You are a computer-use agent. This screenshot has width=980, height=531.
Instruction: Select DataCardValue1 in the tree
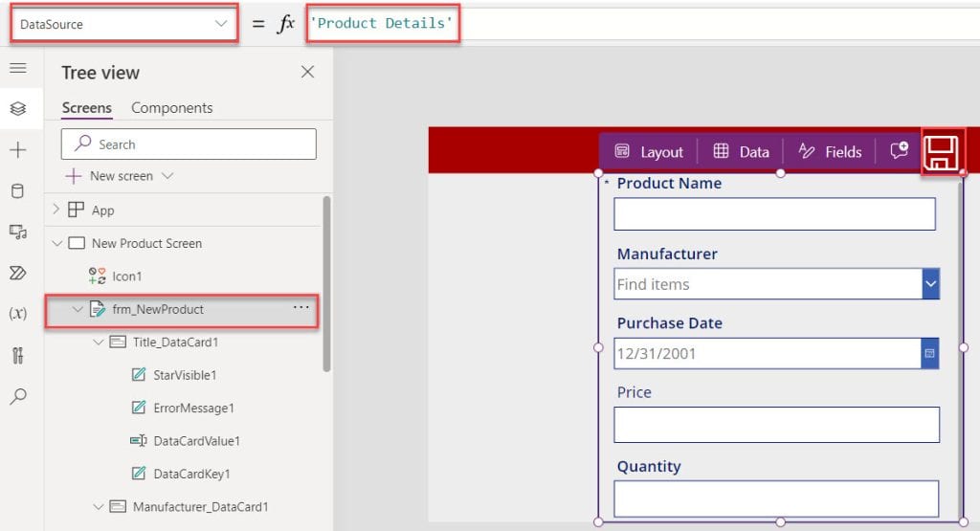[197, 441]
